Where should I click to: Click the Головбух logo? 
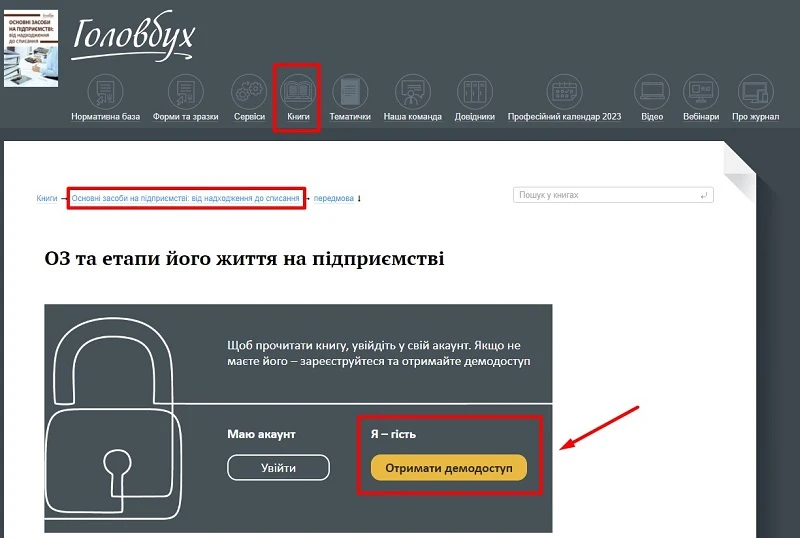133,37
